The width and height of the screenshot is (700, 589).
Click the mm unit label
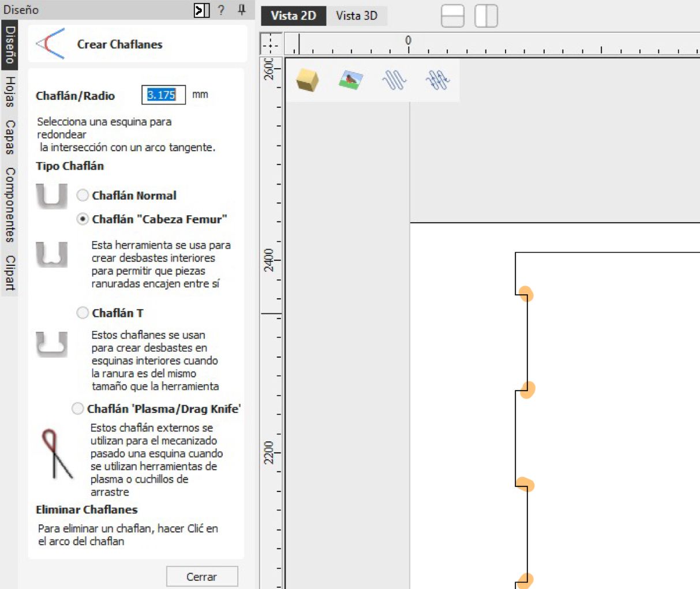point(200,95)
